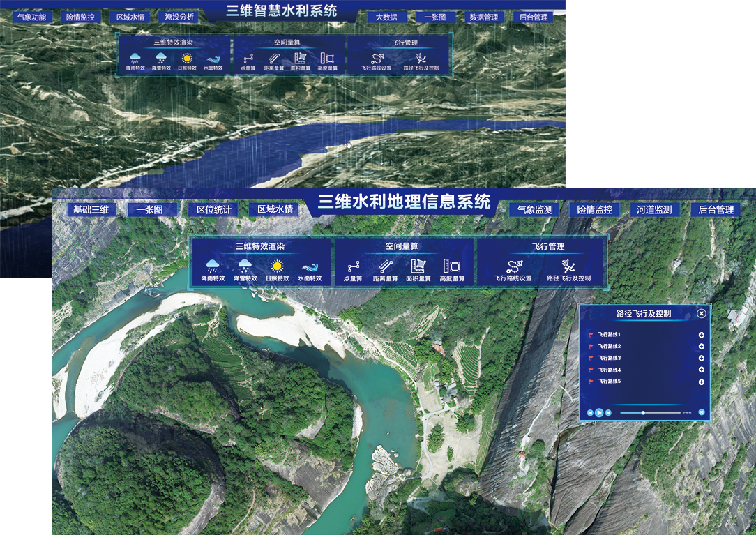Viewport: 756px width, 535px height.
Task: Open the 淹没分析 tab
Action: pos(179,17)
